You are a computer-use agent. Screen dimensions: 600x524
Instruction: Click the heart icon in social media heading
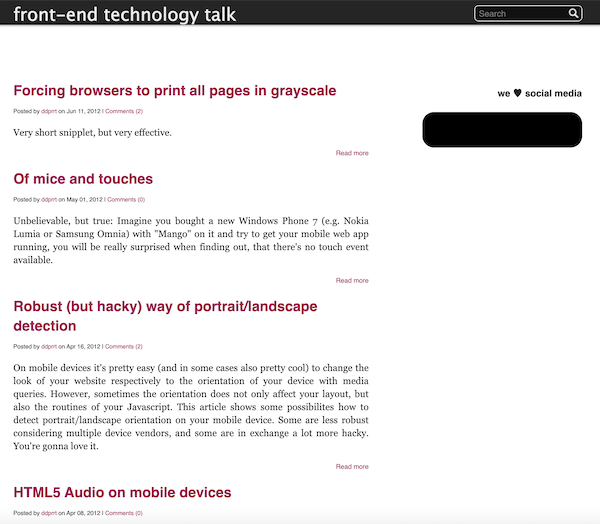517,93
